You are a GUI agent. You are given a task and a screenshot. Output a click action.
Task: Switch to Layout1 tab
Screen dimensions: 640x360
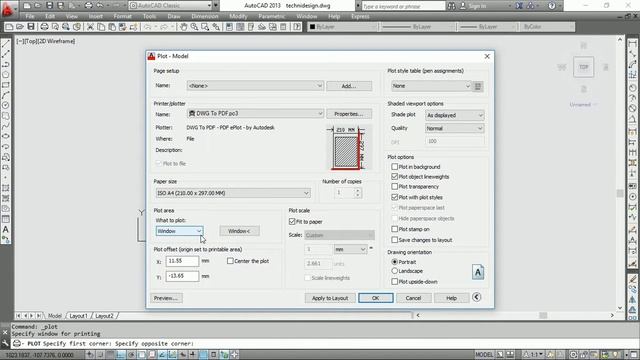[x=78, y=316]
